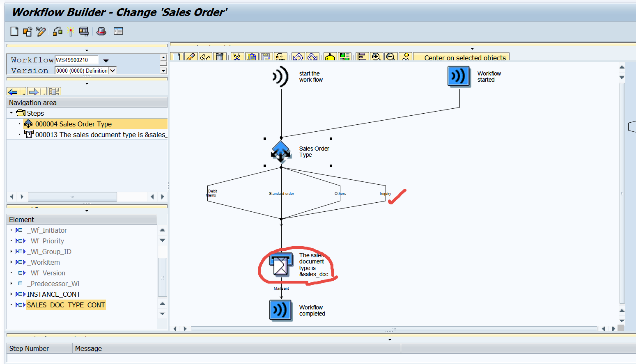Click the pencil Change icon in graphic toolbar
Screen dimensions: 636x364
click(191, 57)
